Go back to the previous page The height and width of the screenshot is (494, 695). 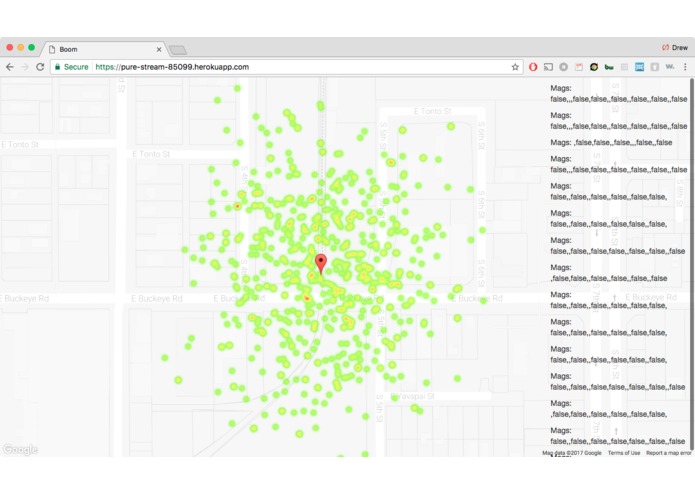tap(10, 67)
